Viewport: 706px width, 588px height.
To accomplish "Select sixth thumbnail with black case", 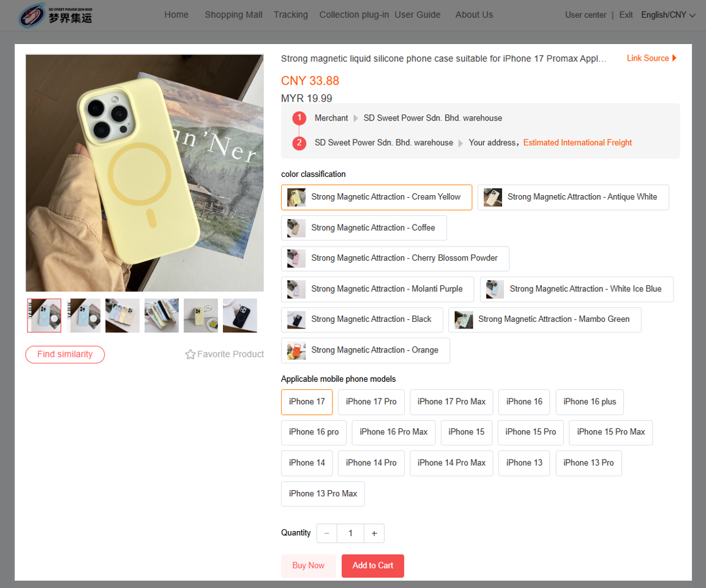I will pyautogui.click(x=240, y=316).
